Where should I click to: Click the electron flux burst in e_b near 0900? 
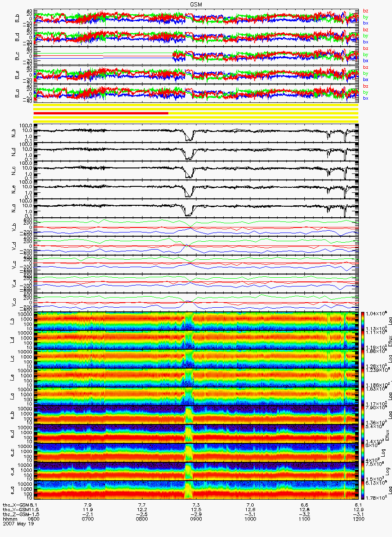(189, 415)
